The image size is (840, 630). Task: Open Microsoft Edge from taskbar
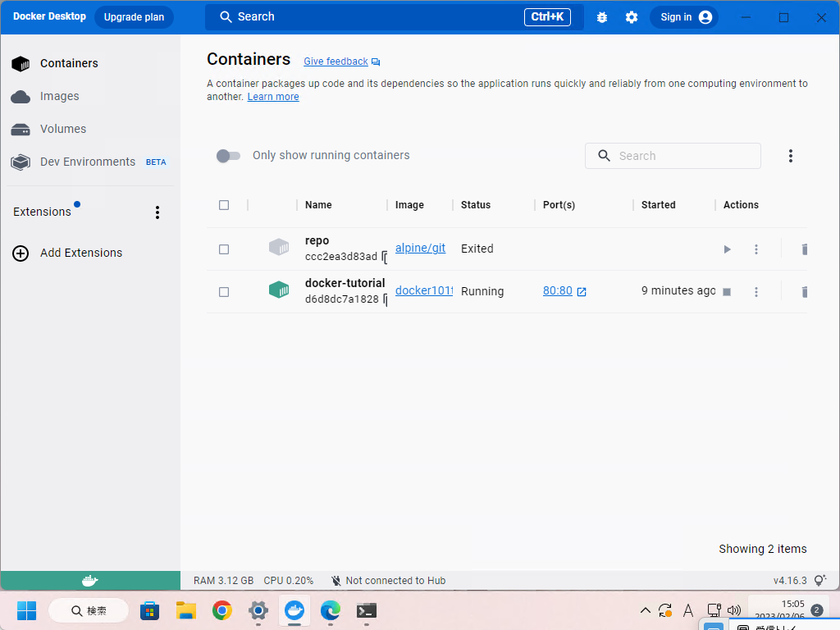click(x=330, y=610)
